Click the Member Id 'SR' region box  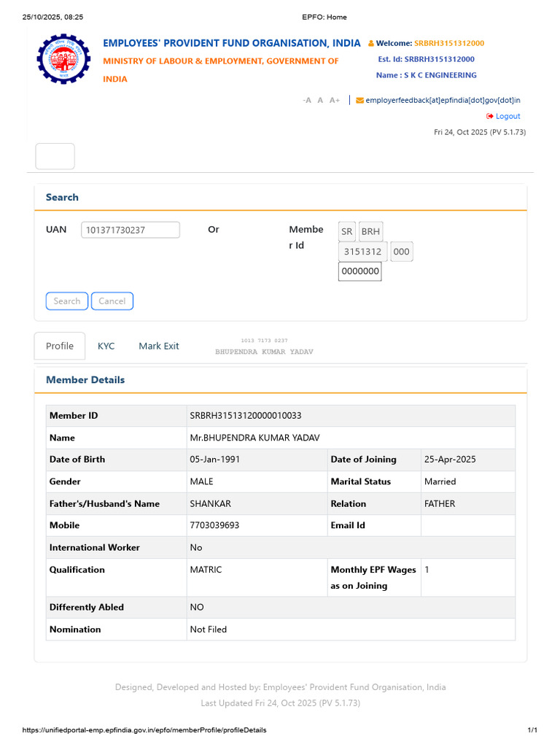[346, 232]
